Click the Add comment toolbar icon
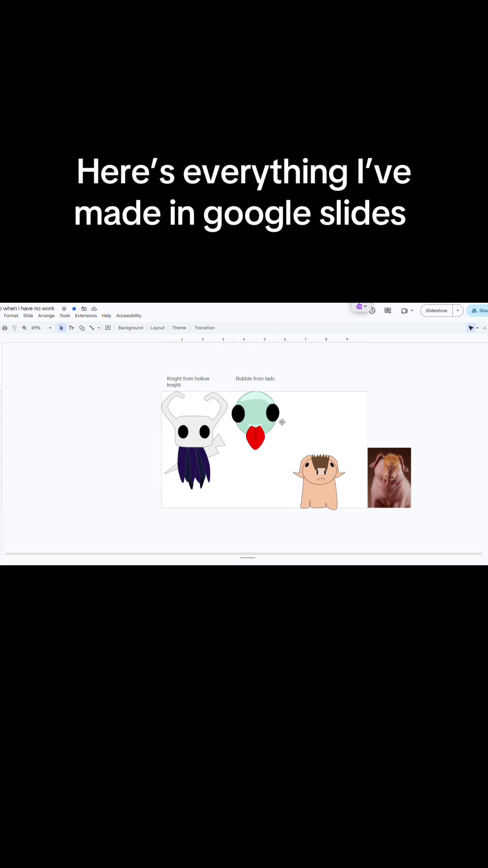 (108, 328)
